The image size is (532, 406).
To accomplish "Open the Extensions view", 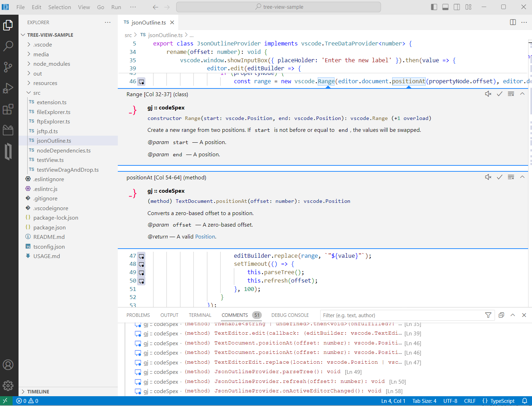I will pyautogui.click(x=8, y=109).
